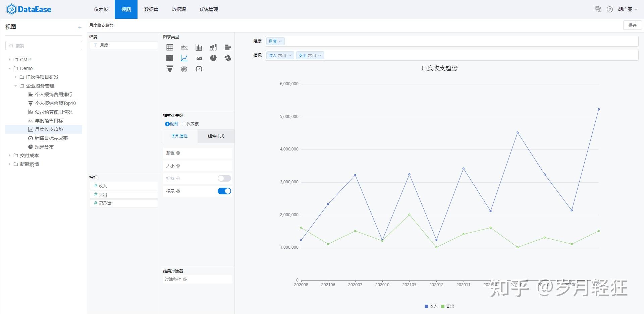Select the 月度 field in dimension list
Viewport: 644px width, 314px height.
click(124, 45)
